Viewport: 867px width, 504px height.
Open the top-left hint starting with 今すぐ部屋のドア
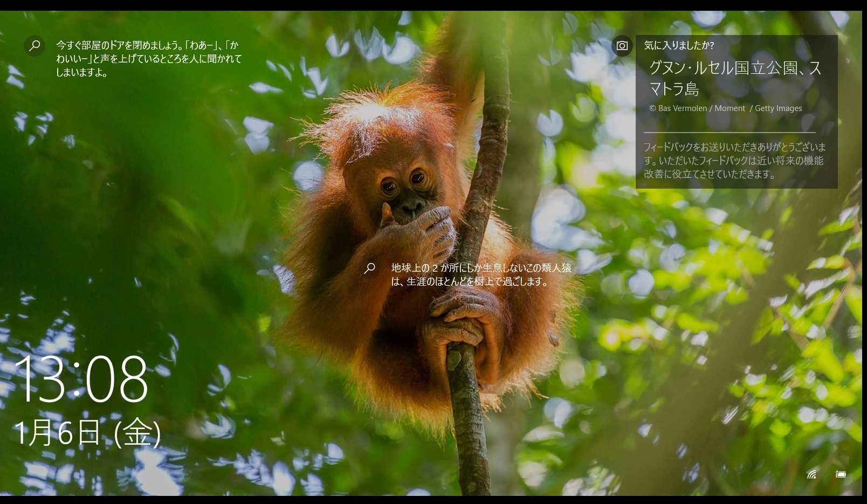[149, 59]
